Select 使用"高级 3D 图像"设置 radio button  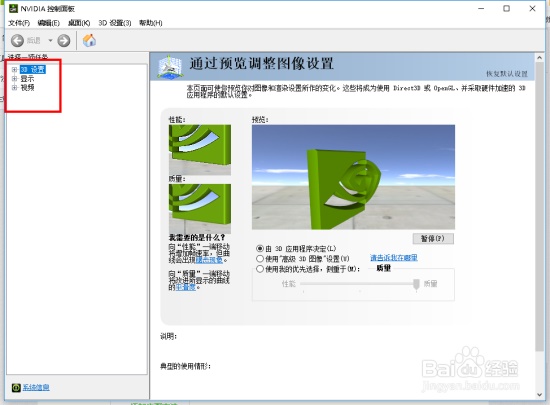260,259
